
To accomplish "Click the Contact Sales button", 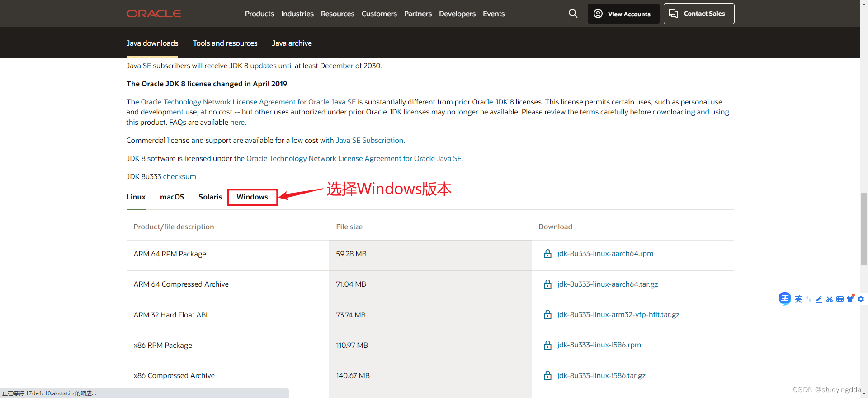I will click(x=699, y=14).
